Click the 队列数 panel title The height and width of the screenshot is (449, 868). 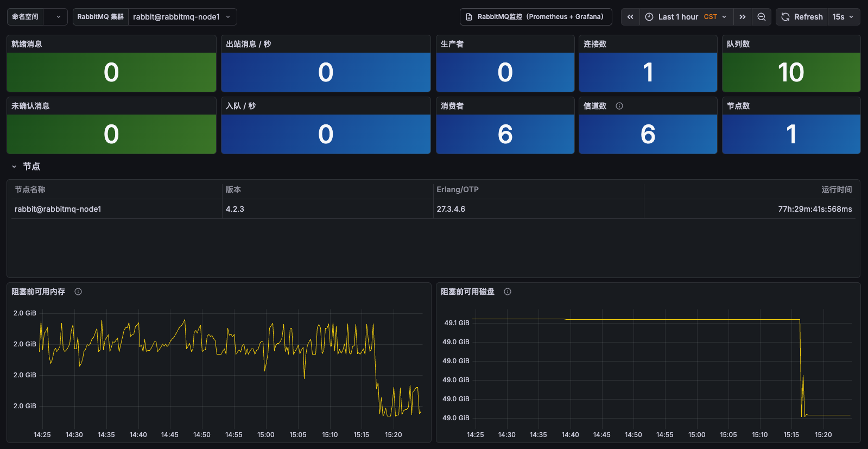point(738,44)
